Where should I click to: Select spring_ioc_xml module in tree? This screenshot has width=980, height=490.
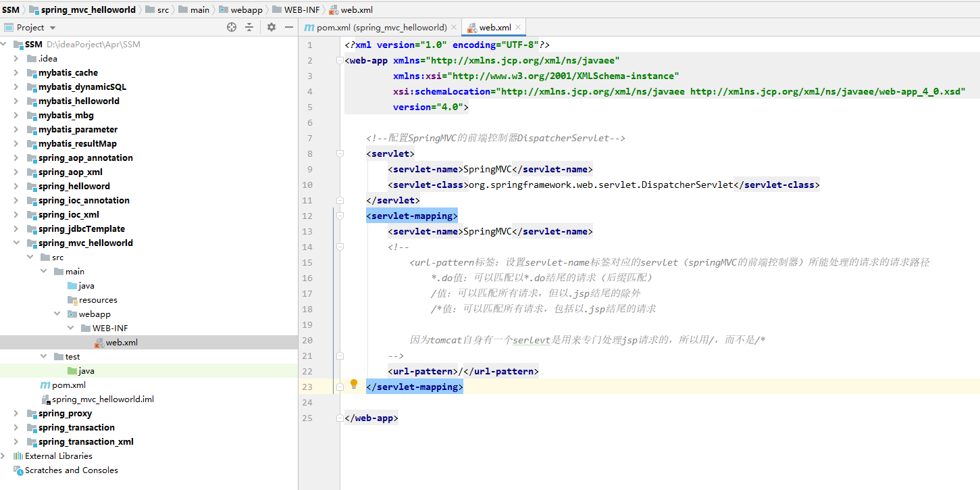point(69,215)
